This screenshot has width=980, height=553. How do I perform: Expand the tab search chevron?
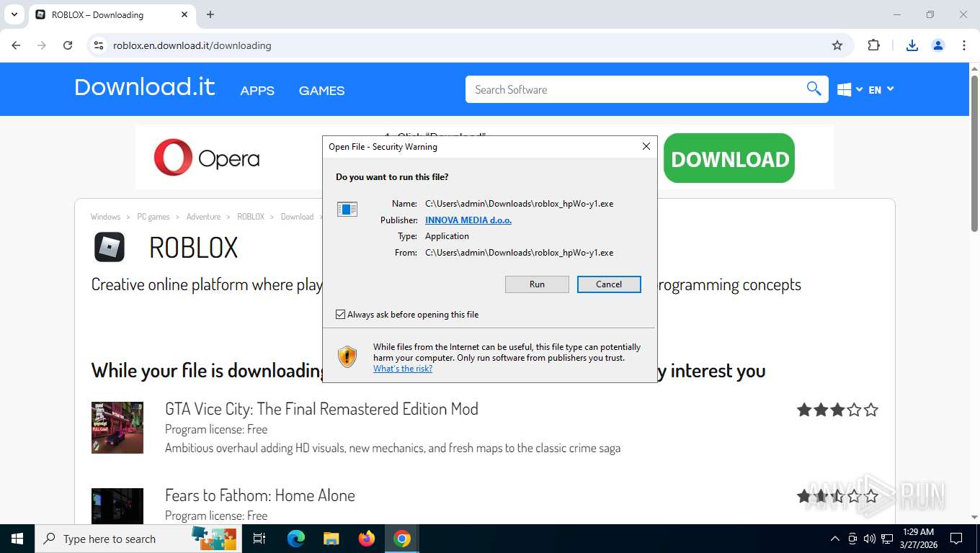pos(14,14)
